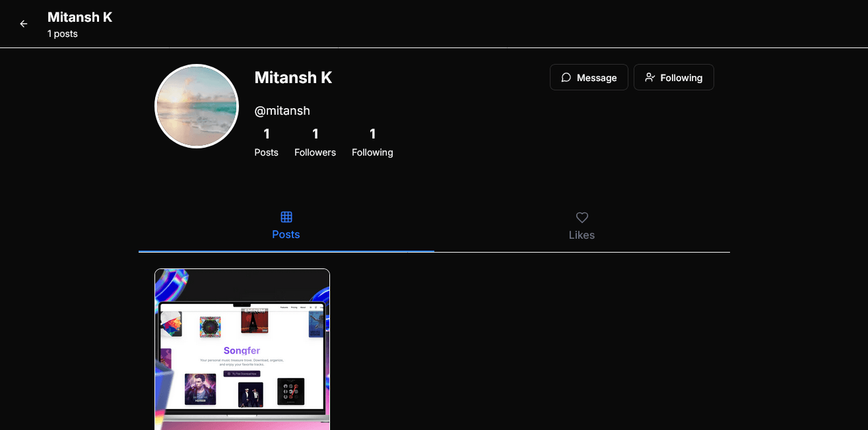
Task: View the Following count stat
Action: coord(372,142)
